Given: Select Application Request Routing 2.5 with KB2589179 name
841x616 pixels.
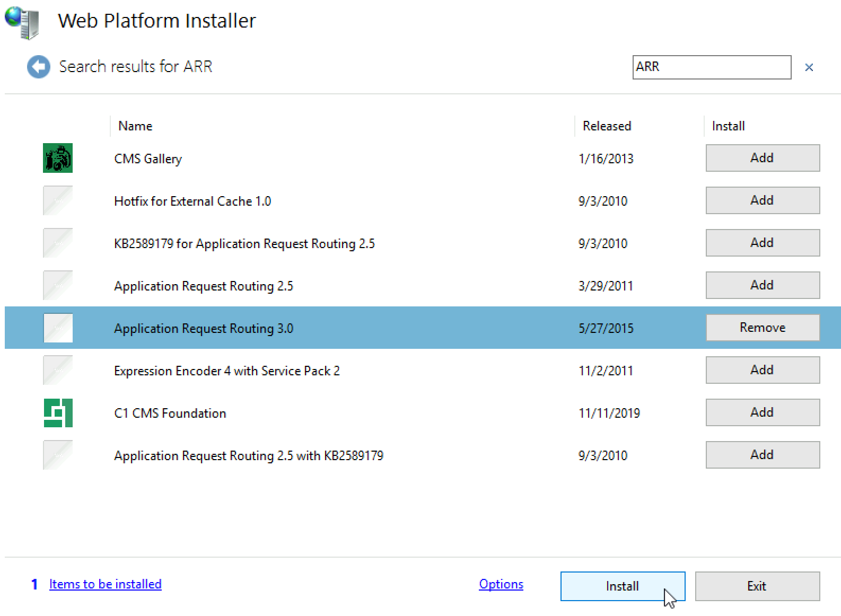Looking at the screenshot, I should (x=249, y=455).
